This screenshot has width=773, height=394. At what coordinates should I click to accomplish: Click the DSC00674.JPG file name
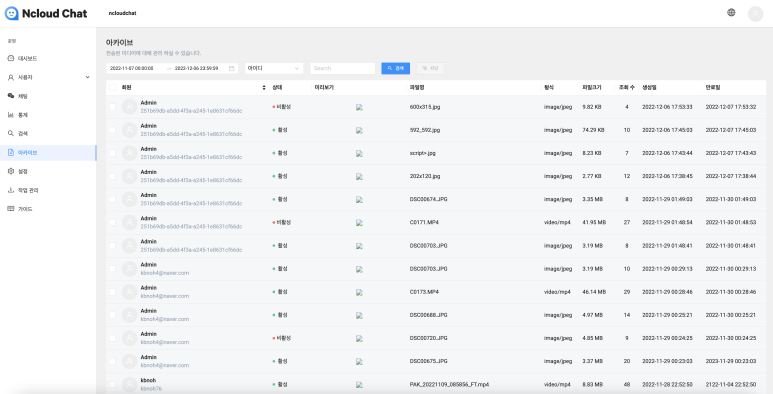pyautogui.click(x=428, y=199)
